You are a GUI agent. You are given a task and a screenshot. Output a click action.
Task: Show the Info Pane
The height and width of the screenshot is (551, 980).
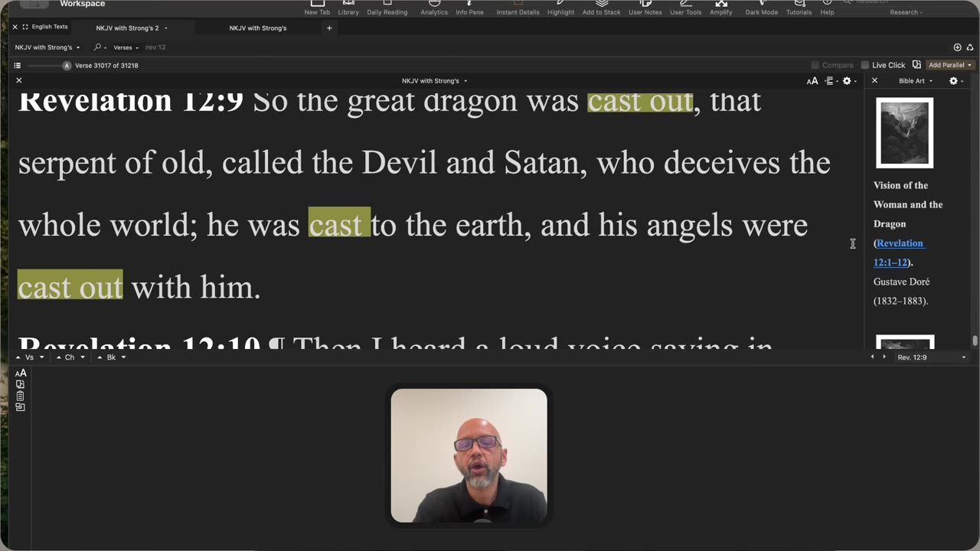[469, 8]
